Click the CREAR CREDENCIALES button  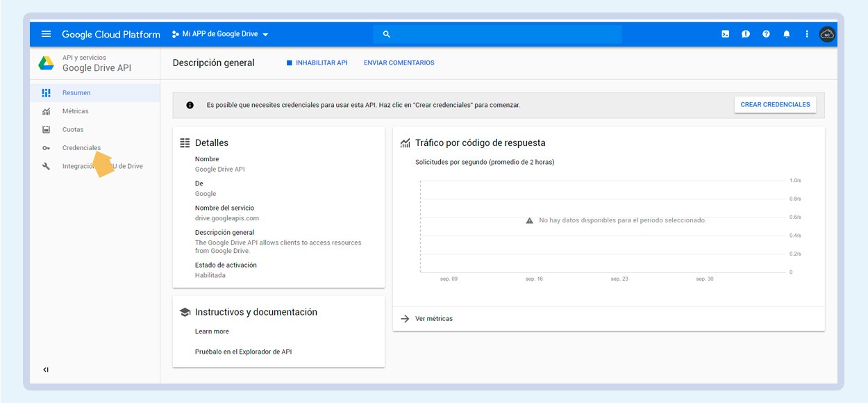775,105
